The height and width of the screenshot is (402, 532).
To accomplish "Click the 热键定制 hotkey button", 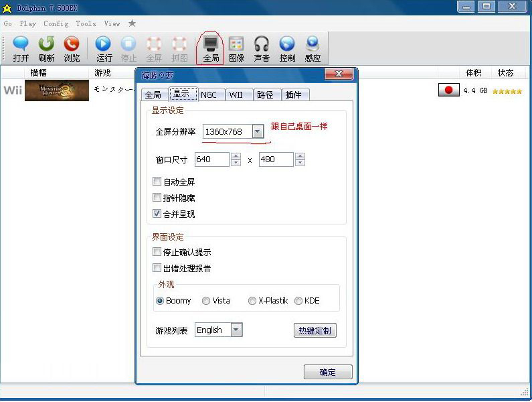I will [x=315, y=330].
